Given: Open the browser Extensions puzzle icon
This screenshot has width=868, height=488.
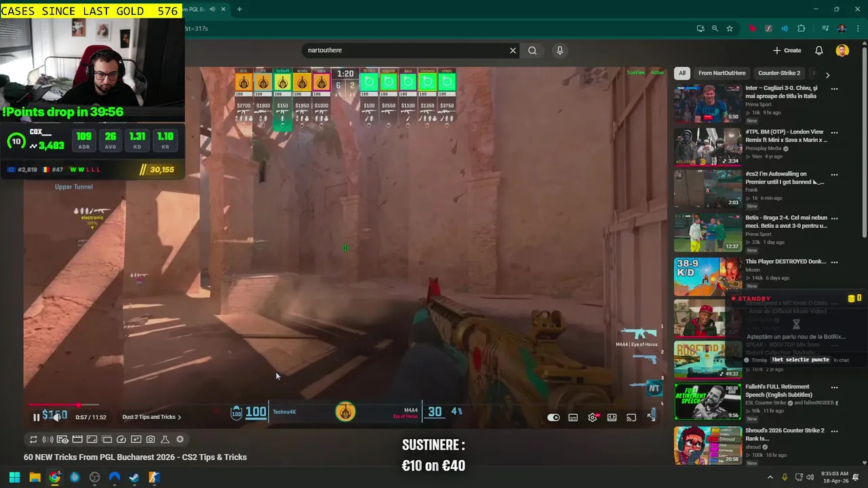Looking at the screenshot, I should (x=801, y=28).
